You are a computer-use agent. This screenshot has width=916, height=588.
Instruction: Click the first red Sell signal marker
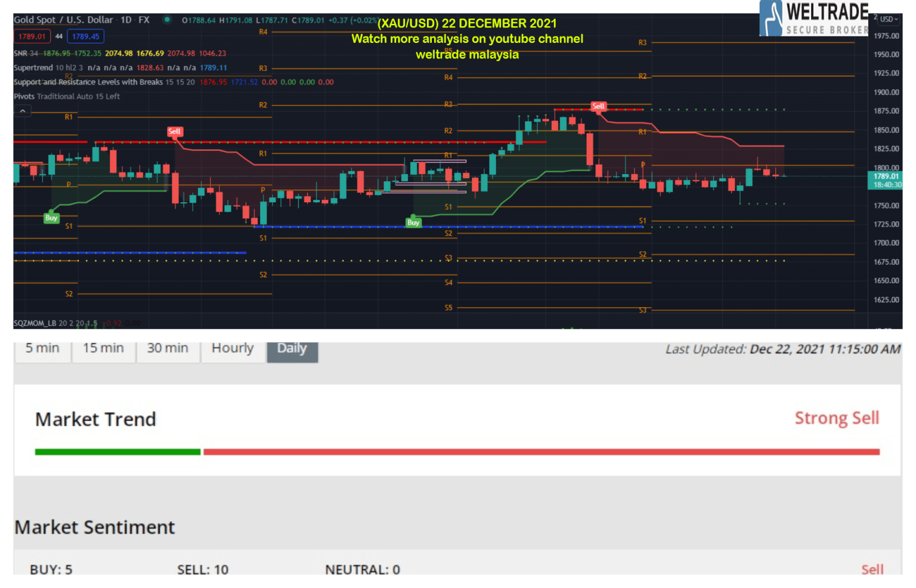coord(174,132)
